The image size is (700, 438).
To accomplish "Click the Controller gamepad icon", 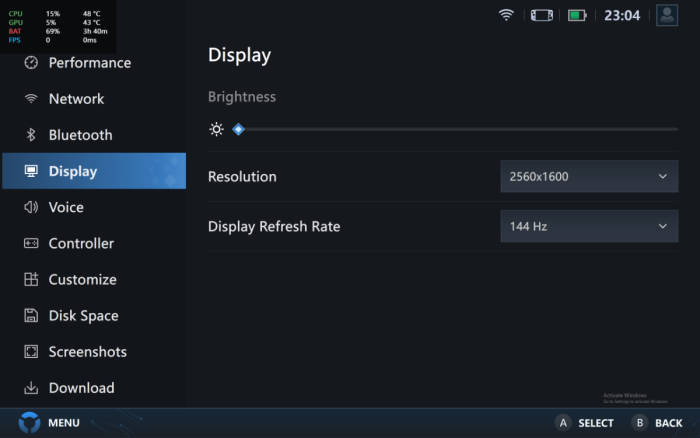I will (31, 243).
